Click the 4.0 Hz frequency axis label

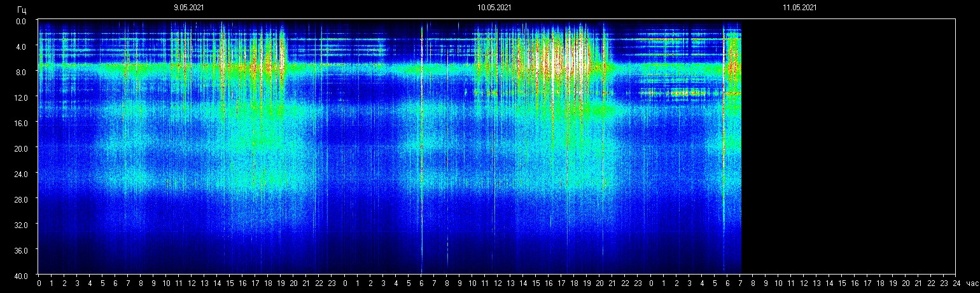[21, 46]
